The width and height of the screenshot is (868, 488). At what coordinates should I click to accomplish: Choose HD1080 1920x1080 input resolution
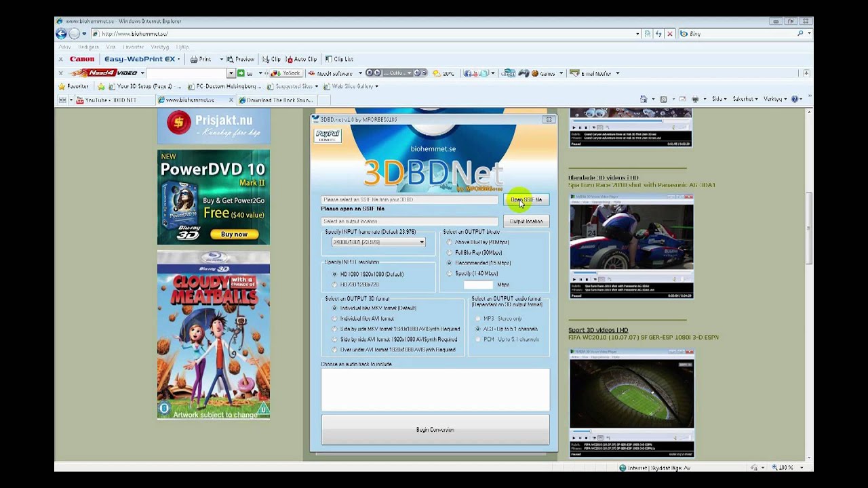click(x=334, y=274)
